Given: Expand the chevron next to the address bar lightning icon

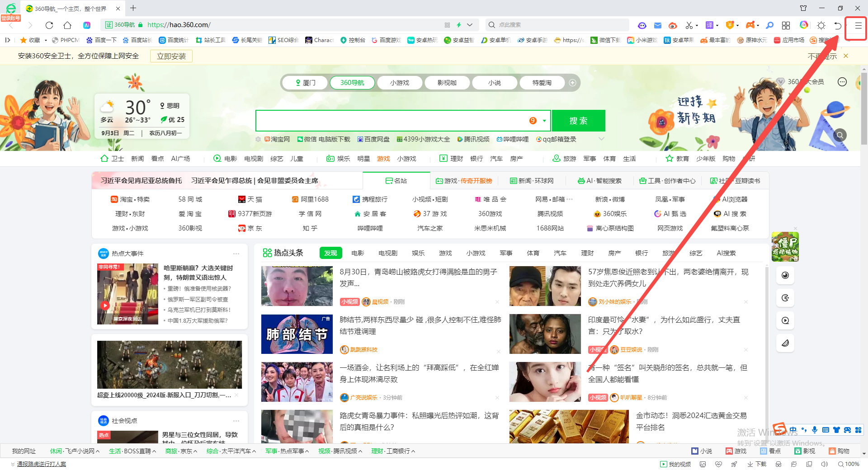Looking at the screenshot, I should point(469,25).
